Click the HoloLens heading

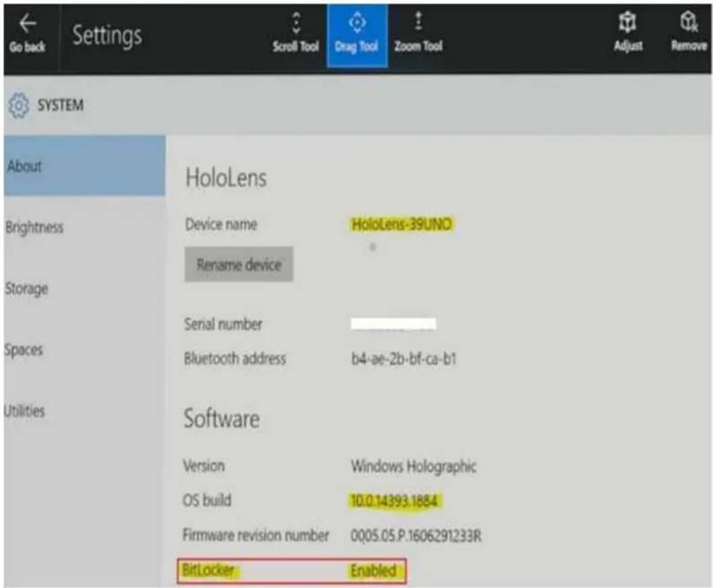[x=226, y=177]
